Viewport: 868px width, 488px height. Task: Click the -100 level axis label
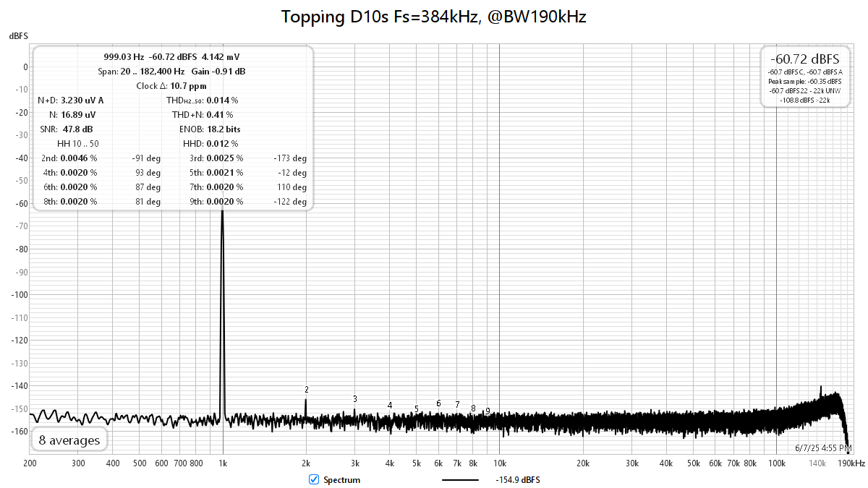(x=20, y=295)
